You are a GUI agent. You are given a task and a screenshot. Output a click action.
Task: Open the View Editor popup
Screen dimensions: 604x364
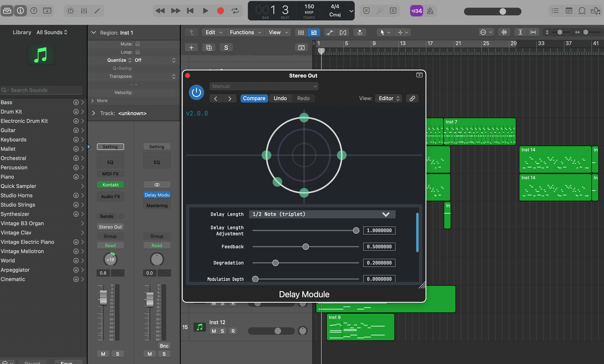[389, 98]
